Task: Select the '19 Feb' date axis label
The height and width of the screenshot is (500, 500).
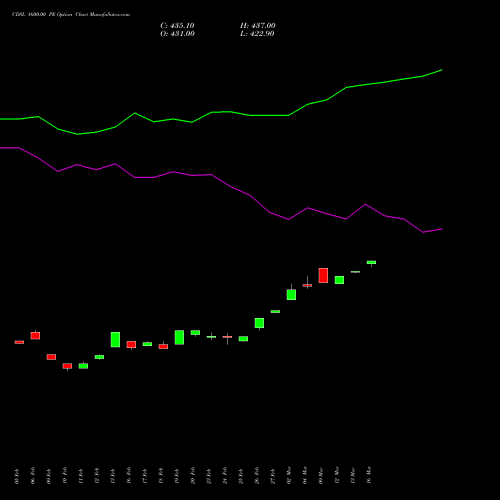Action: [177, 476]
